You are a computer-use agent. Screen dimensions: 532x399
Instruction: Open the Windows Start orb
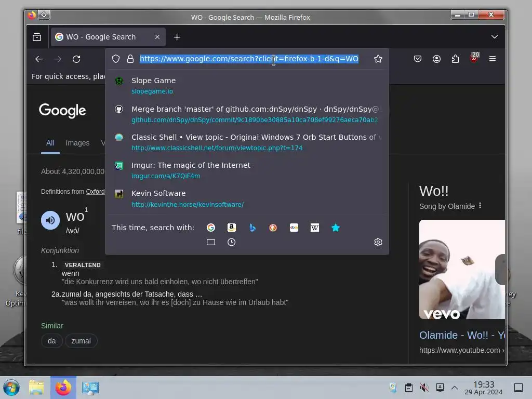(11, 388)
